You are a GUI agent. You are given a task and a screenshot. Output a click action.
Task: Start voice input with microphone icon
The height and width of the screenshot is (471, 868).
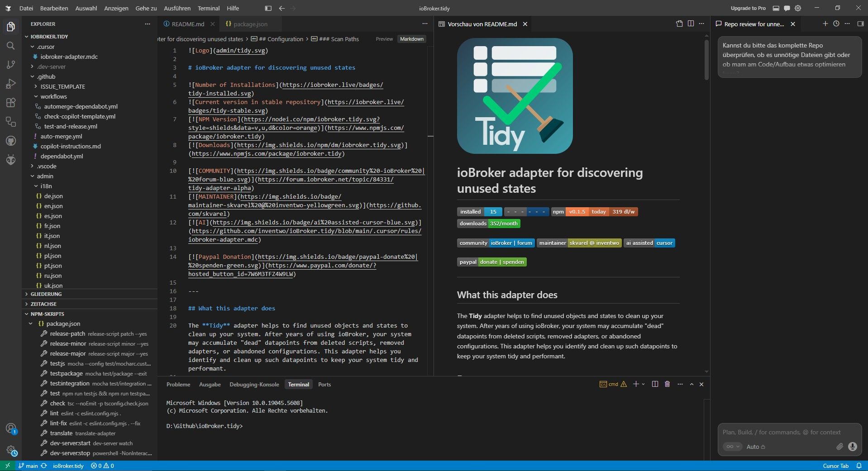click(x=853, y=447)
